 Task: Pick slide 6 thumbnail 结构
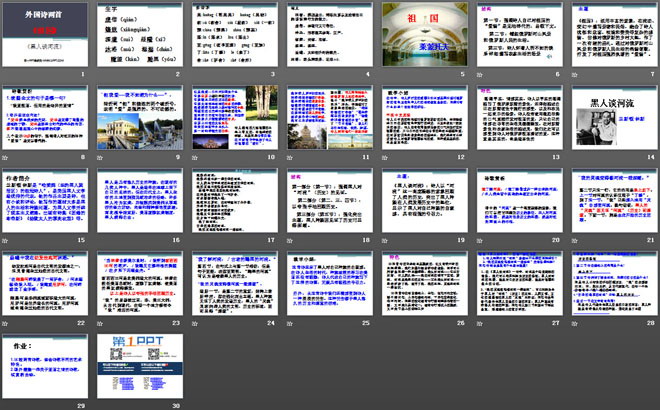[x=520, y=35]
